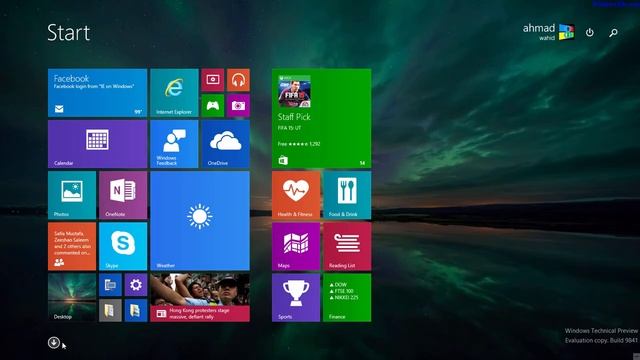
Task: Open the Finance tile showing DOW
Action: [347, 298]
